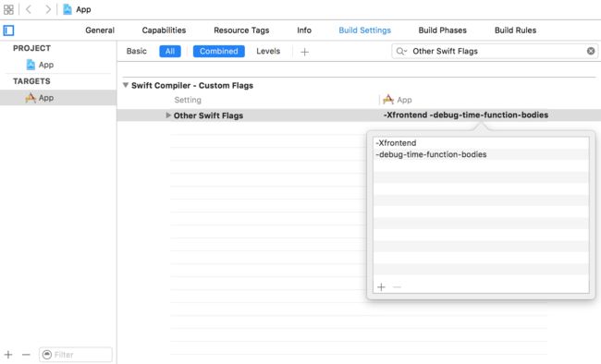Viewport: 601px width, 364px height.
Task: Collapse Swift Compiler - Custom Flags section
Action: click(126, 85)
